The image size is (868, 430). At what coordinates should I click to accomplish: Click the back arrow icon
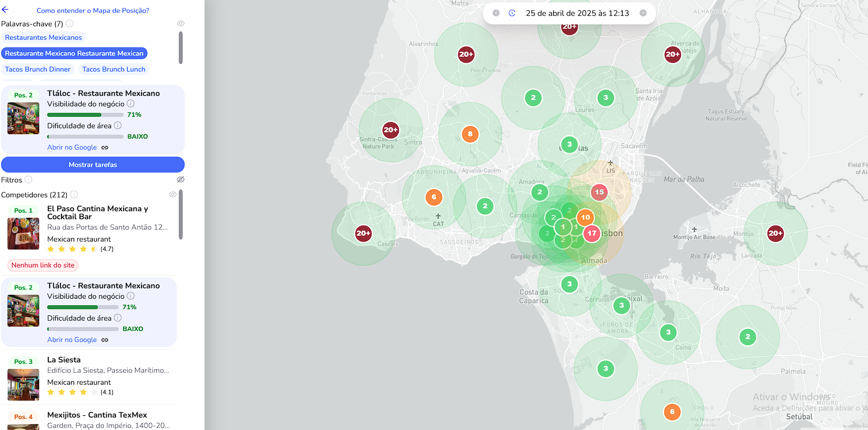(x=5, y=10)
